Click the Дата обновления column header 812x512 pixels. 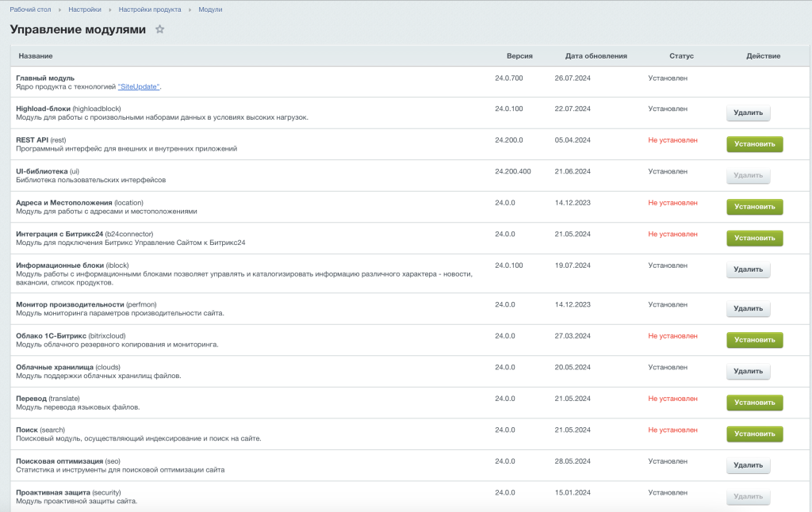596,56
